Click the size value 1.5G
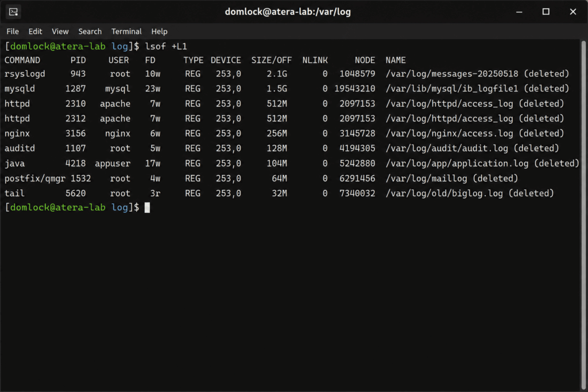 point(277,89)
